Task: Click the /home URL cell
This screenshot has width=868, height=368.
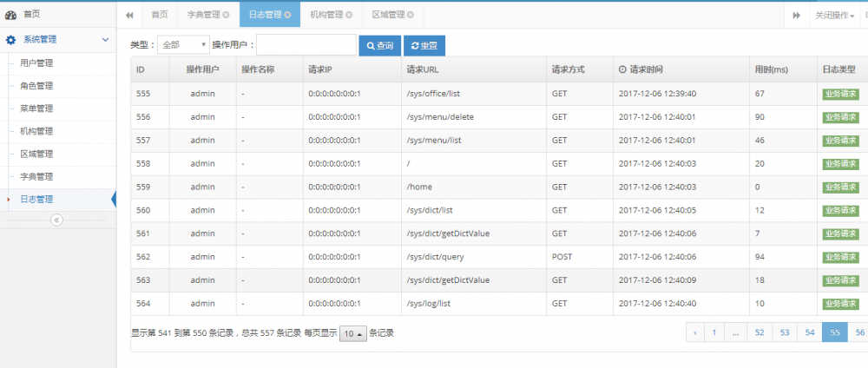Action: tap(473, 187)
